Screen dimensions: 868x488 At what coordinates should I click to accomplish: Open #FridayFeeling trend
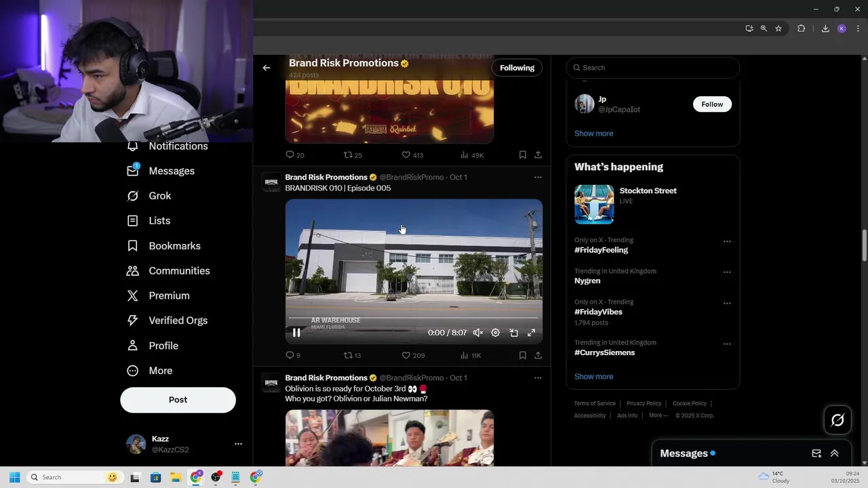click(601, 250)
